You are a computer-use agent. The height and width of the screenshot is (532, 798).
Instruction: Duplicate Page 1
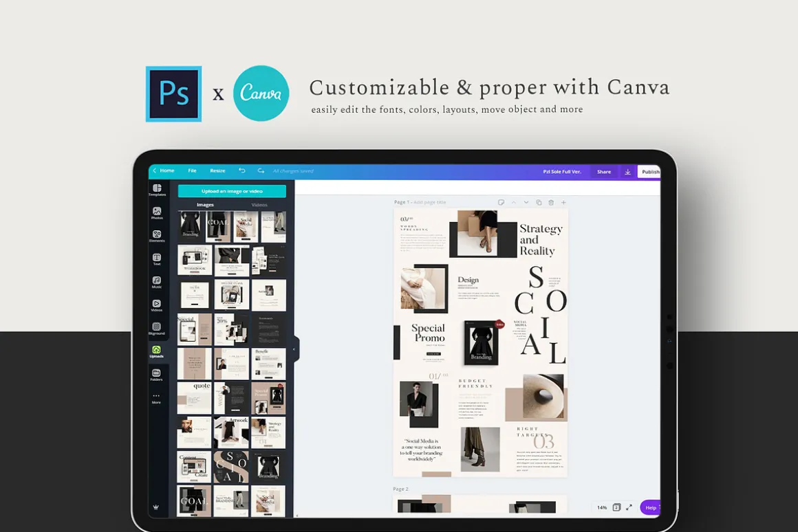coord(539,203)
